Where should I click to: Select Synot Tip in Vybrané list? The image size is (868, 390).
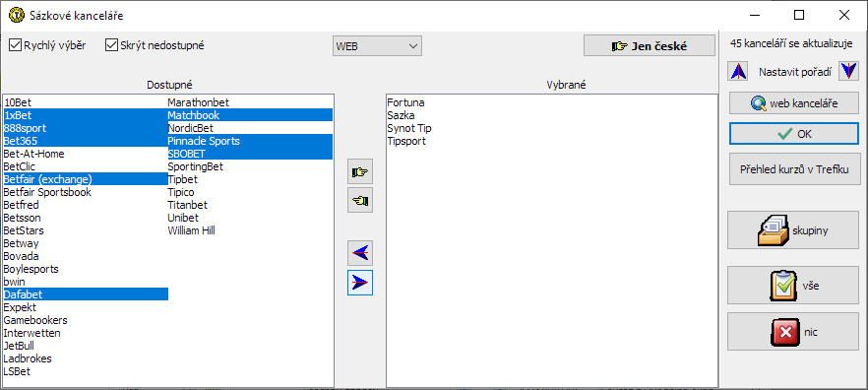[551, 128]
